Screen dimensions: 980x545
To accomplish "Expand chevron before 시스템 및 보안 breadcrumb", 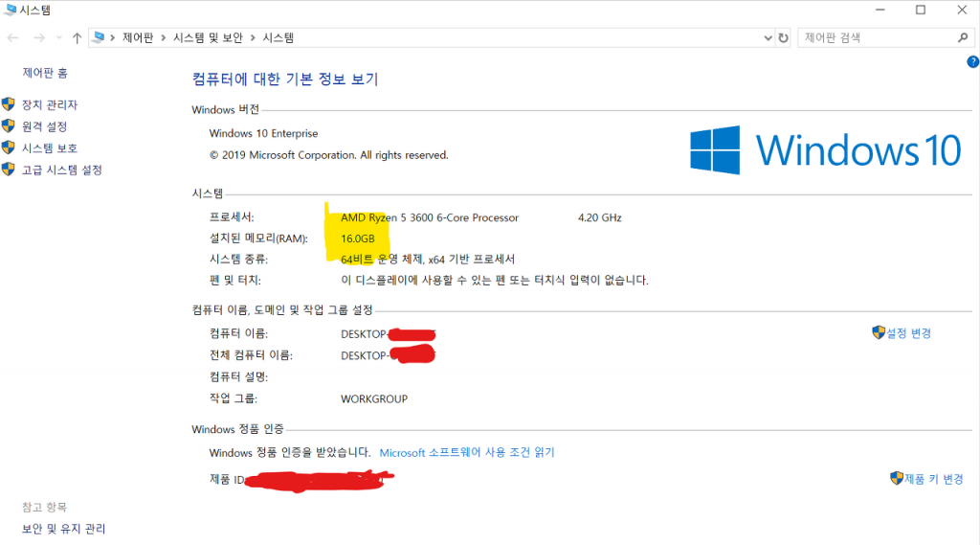I will tap(163, 38).
